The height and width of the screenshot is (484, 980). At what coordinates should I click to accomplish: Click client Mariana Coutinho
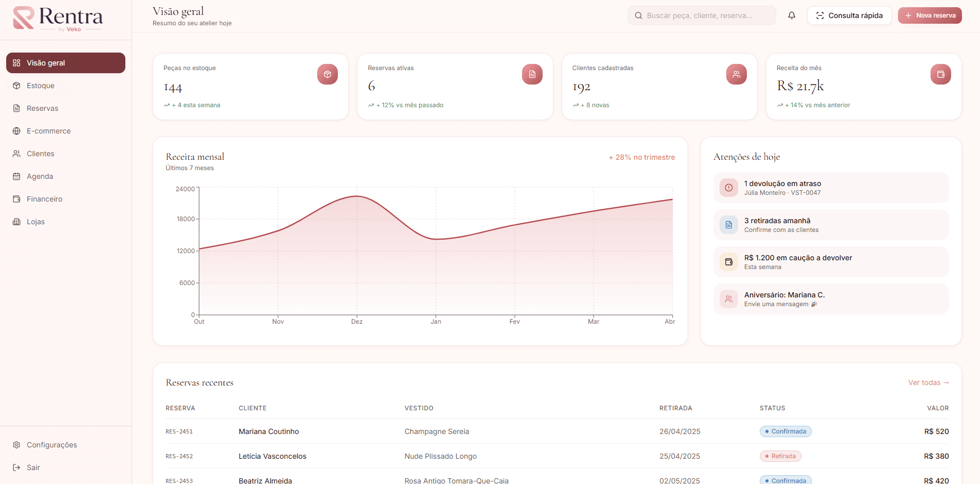pos(269,431)
